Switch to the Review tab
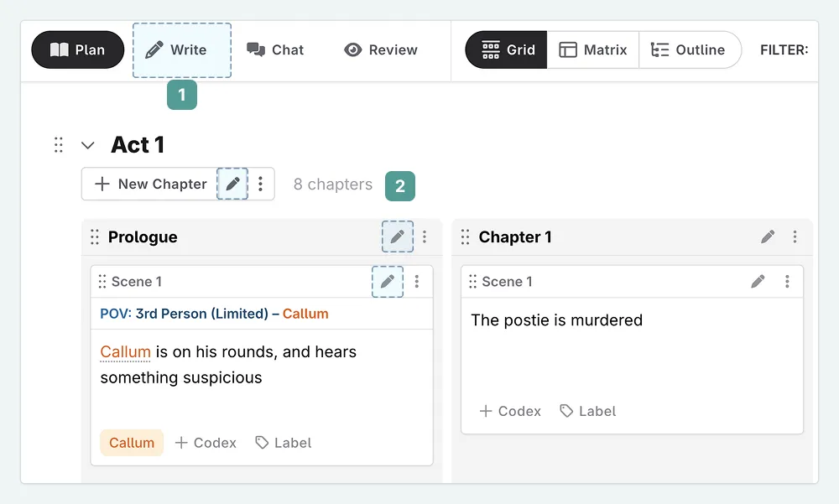Screen dimensions: 839x504 pos(380,49)
